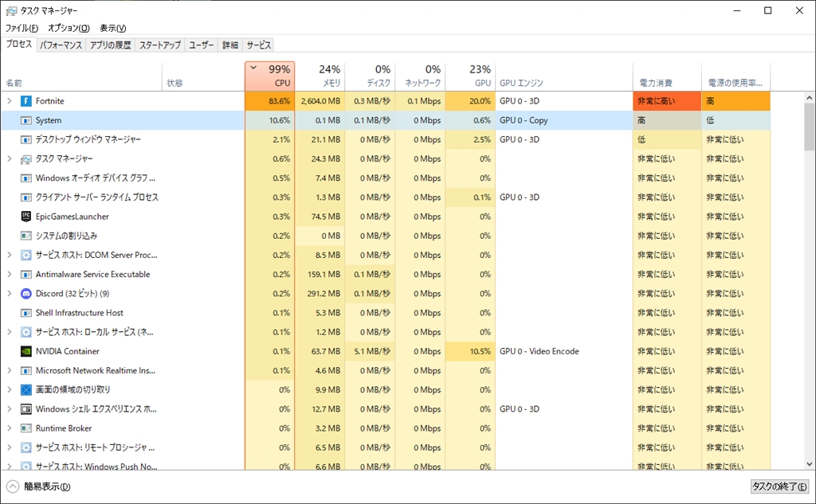The width and height of the screenshot is (816, 504).
Task: Open the オプション menu
Action: click(x=69, y=28)
